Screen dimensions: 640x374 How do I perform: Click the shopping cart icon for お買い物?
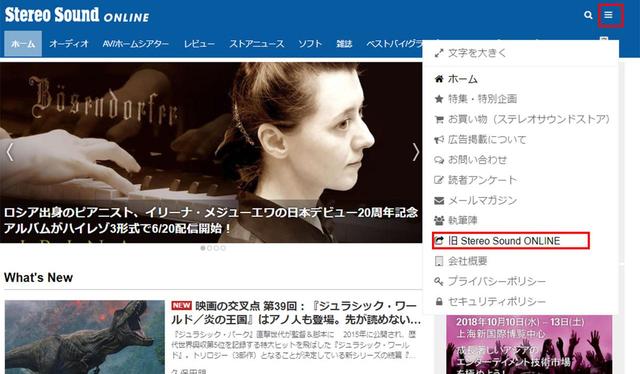click(439, 119)
